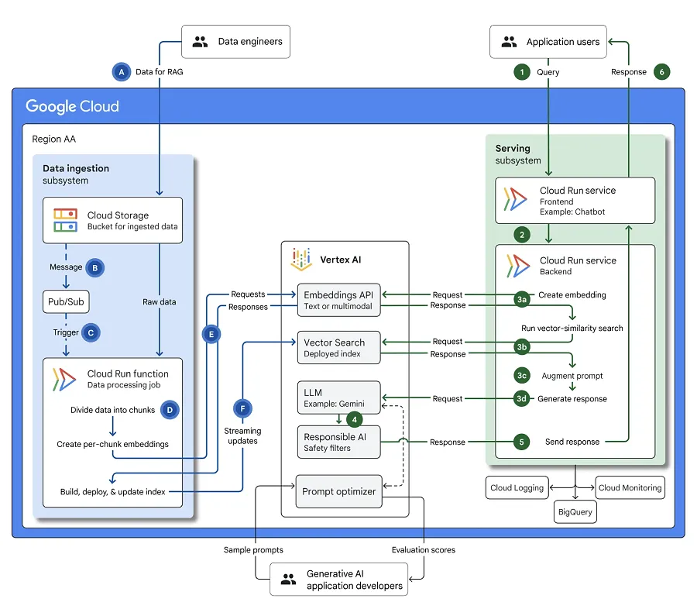Screen dimensions: 697x616
Task: Click the Google Cloud logo text
Action: pos(73,107)
